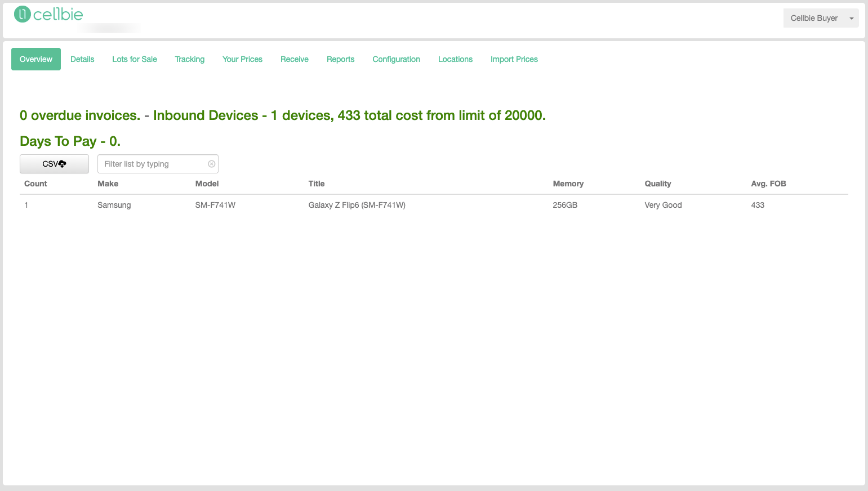Click the Count column header

click(35, 184)
